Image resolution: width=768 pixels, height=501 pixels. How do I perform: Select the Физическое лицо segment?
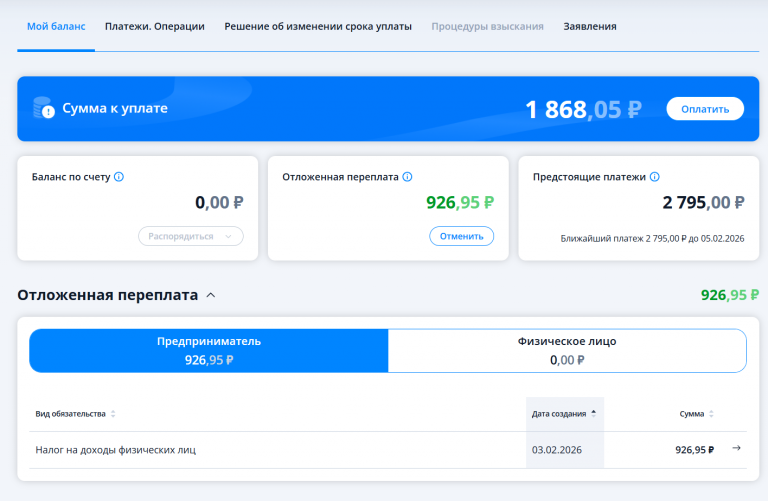(567, 351)
